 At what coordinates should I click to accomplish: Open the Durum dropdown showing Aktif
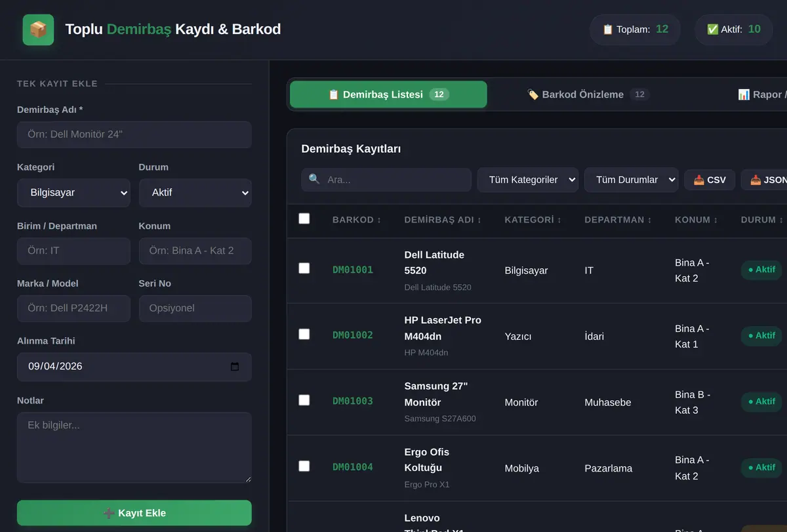click(195, 193)
